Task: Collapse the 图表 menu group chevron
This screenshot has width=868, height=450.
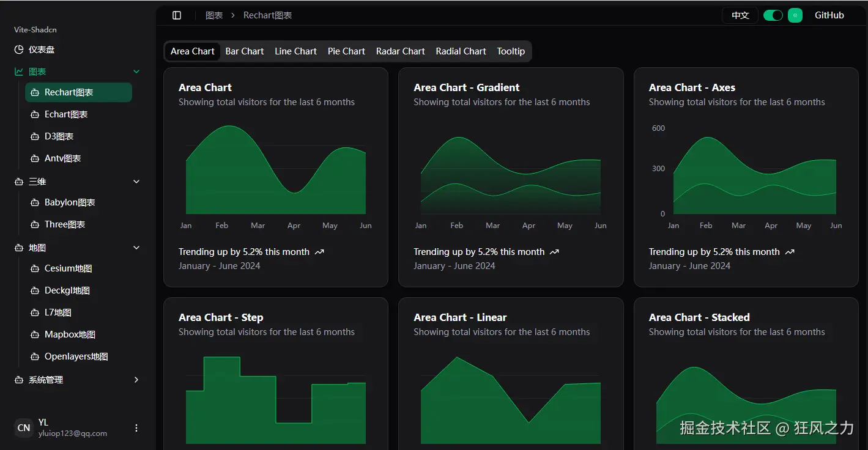Action: click(x=136, y=72)
